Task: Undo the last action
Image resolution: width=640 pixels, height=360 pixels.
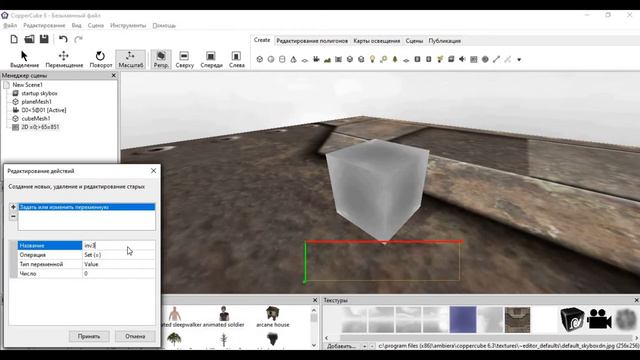Action: point(63,39)
